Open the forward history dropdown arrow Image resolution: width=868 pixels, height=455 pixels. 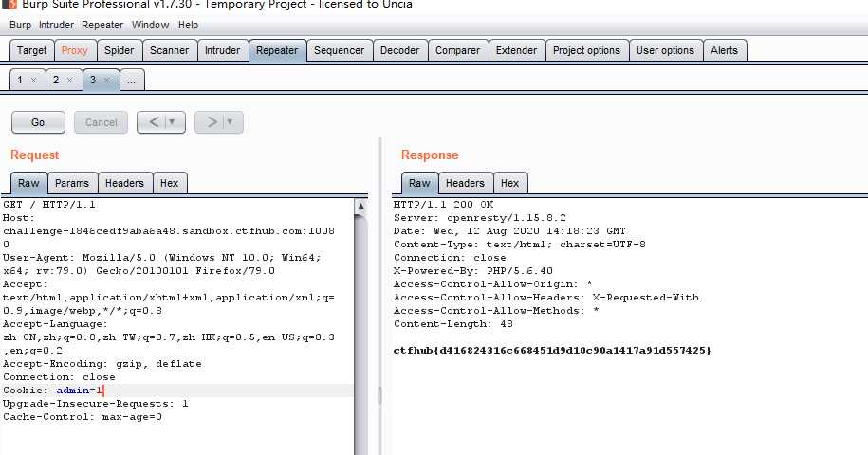coord(230,122)
